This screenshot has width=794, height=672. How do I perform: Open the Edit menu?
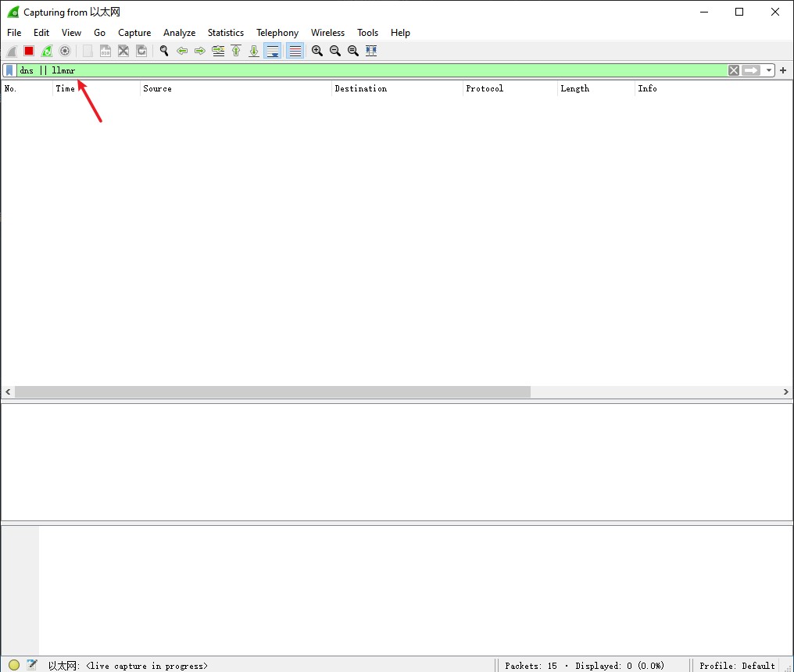coord(41,32)
